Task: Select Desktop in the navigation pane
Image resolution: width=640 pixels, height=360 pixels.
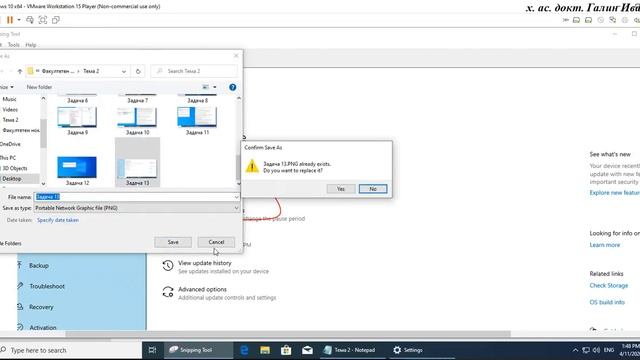Action: (12, 179)
